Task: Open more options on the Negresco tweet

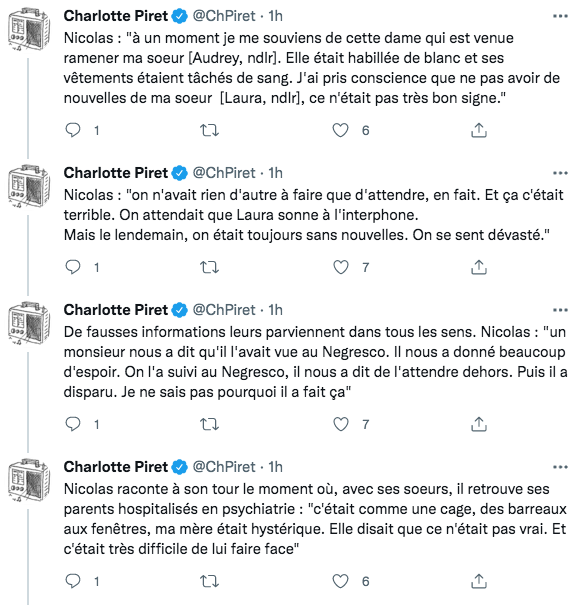Action: click(x=560, y=310)
